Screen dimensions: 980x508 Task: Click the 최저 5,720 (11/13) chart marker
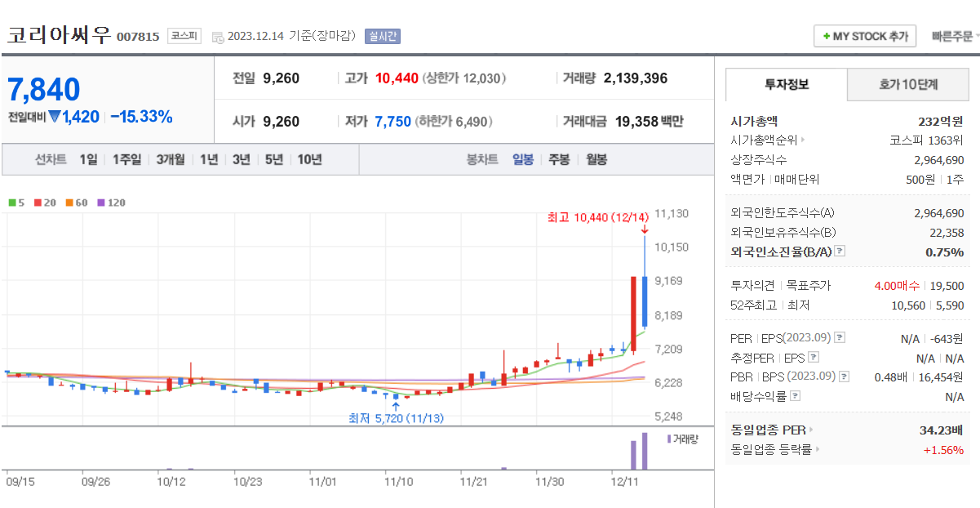pyautogui.click(x=396, y=418)
